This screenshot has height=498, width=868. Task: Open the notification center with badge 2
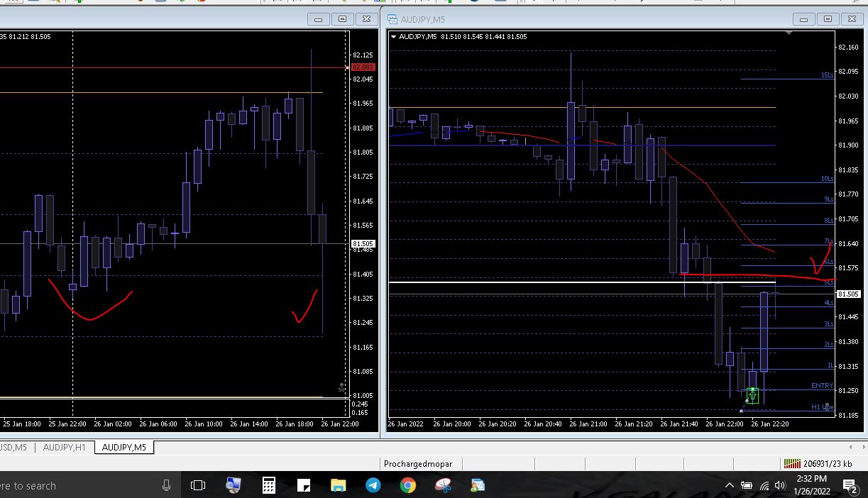click(849, 486)
